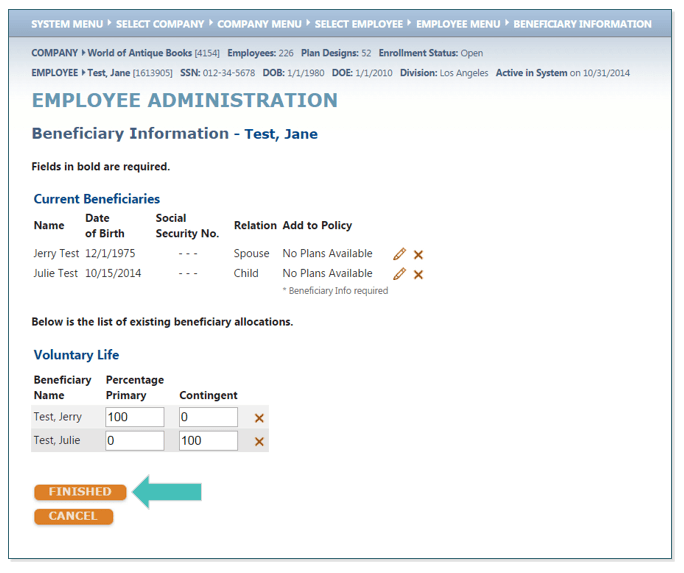Screen dimensions: 684x573
Task: Click Test, Jerry in Voluntary Life table
Action: (58, 417)
